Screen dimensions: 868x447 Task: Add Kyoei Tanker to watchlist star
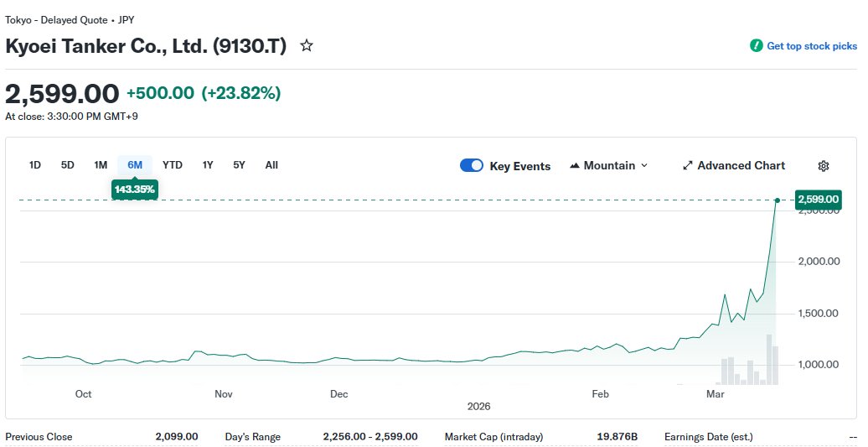click(x=307, y=45)
